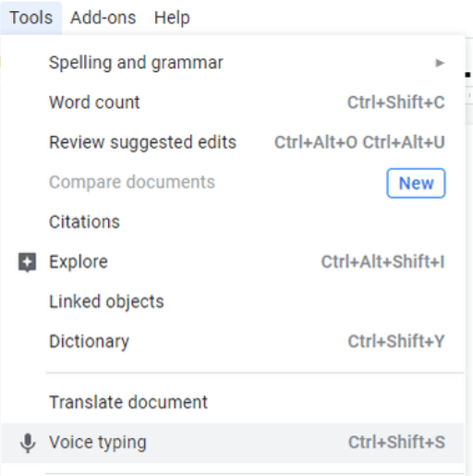Start Voice typing from its menu label
The image size is (473, 476).
pyautogui.click(x=98, y=443)
